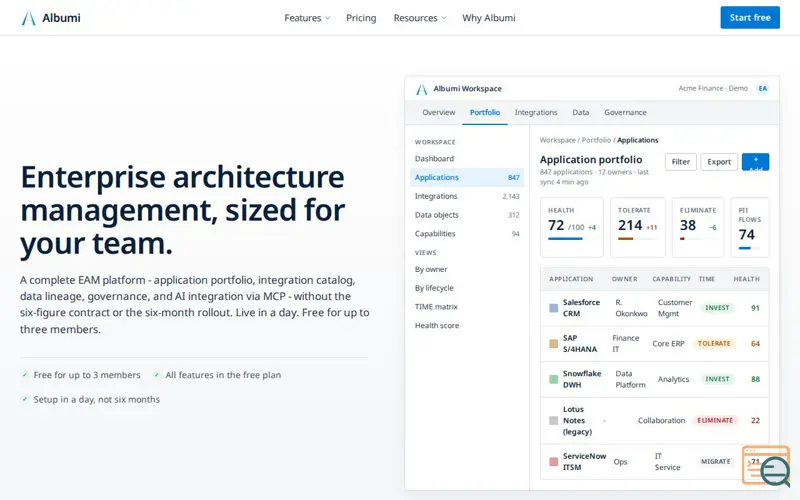
Task: Click the health value 88 for Snowflake
Action: click(x=755, y=380)
